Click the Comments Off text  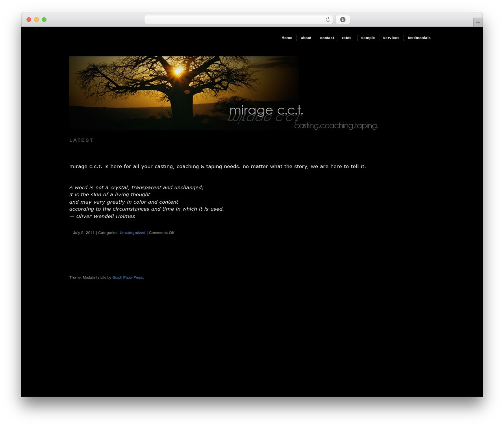click(x=161, y=233)
